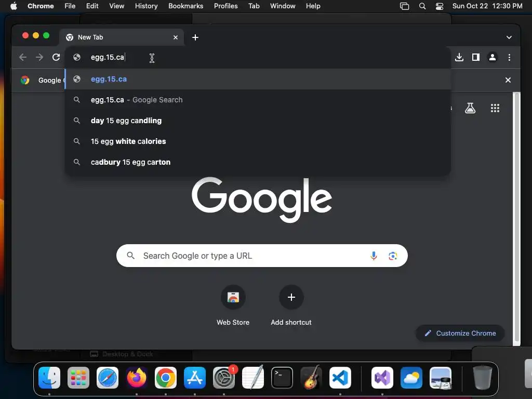Open System Settings from the Dock
532x399 pixels.
pyautogui.click(x=224, y=378)
